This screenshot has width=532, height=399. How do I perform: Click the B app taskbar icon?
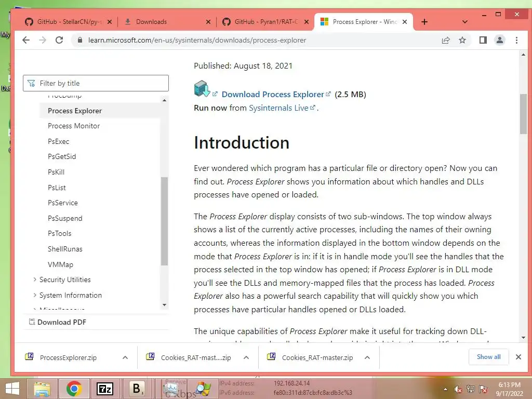[x=137, y=389]
